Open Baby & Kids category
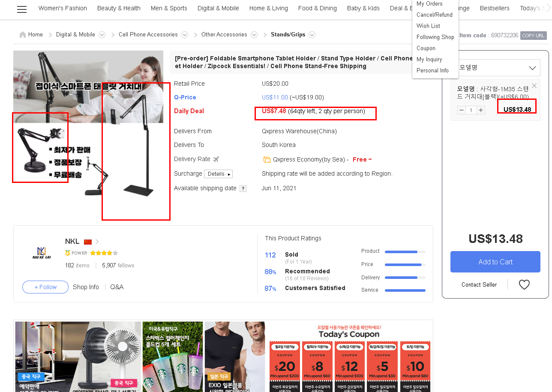Viewport: 552px width, 392px height. [363, 8]
